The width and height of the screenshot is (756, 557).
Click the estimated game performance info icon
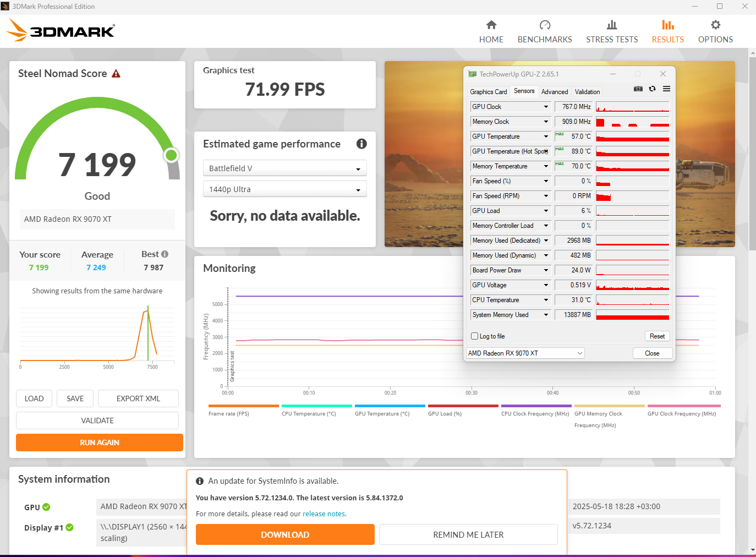[361, 144]
